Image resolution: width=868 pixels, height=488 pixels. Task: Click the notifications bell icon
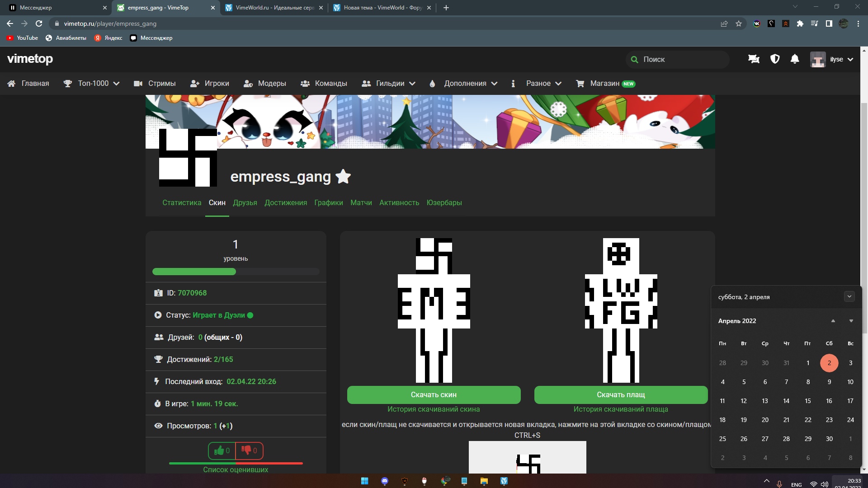pyautogui.click(x=795, y=59)
